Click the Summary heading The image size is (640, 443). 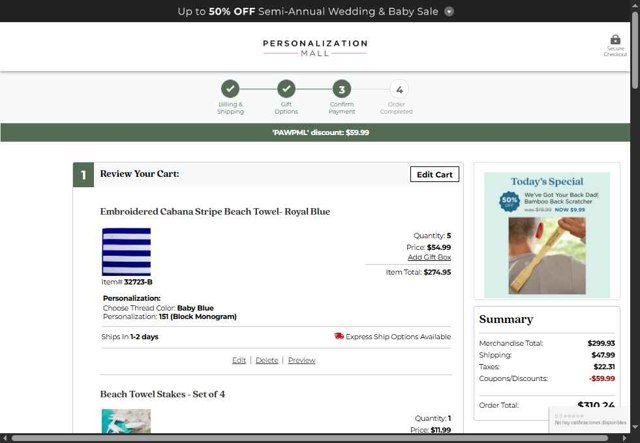[x=506, y=319]
